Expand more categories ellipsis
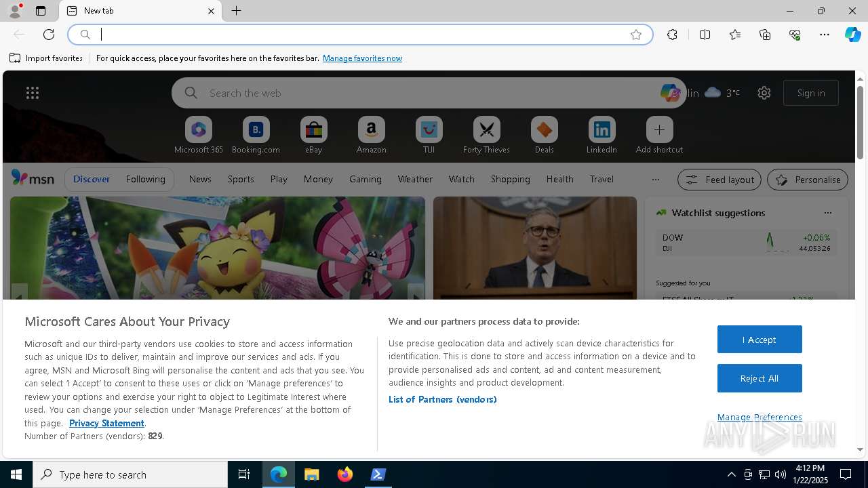The height and width of the screenshot is (488, 868). click(655, 180)
